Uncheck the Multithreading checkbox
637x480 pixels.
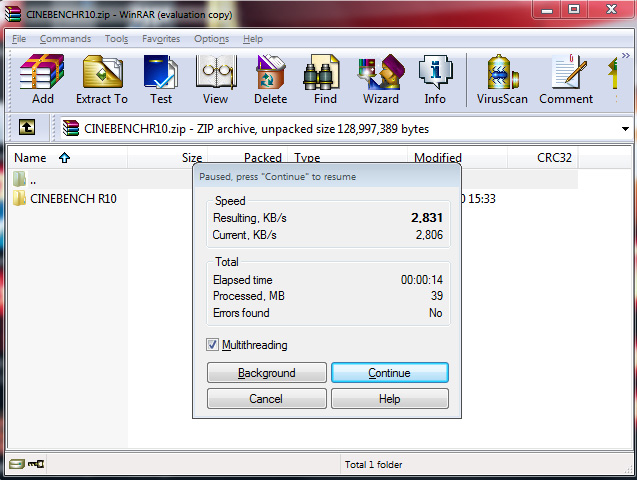[x=212, y=345]
